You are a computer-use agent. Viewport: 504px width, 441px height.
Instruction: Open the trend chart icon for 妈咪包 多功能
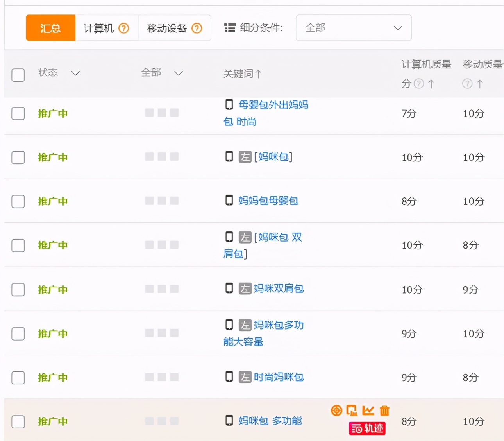tap(368, 411)
